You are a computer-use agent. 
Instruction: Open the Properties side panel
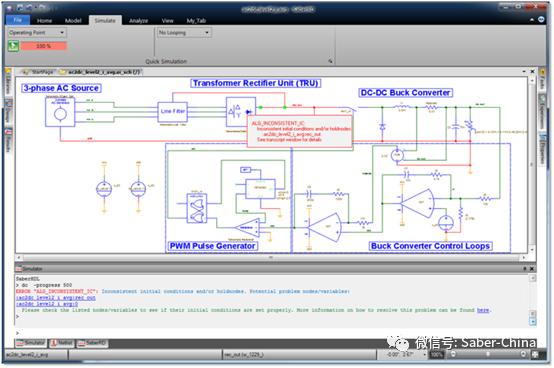[542, 150]
